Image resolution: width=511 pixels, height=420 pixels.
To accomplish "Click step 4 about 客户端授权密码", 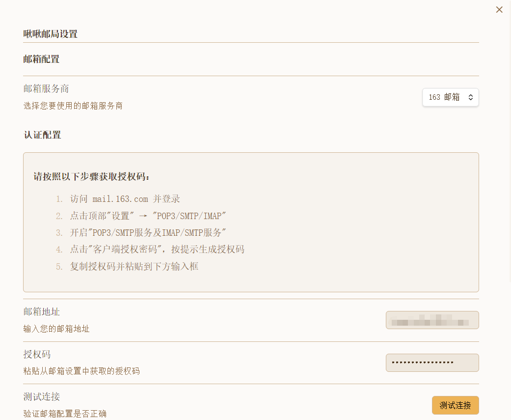I will coord(157,249).
